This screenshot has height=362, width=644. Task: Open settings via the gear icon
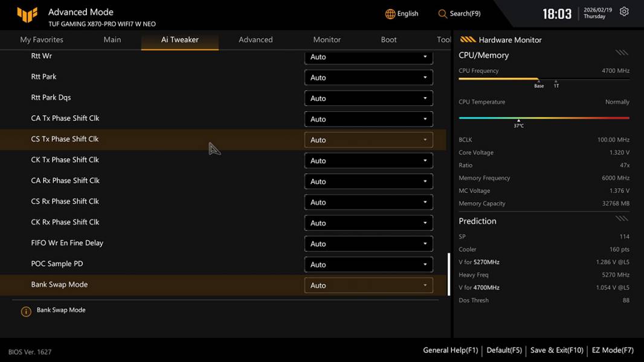(624, 12)
